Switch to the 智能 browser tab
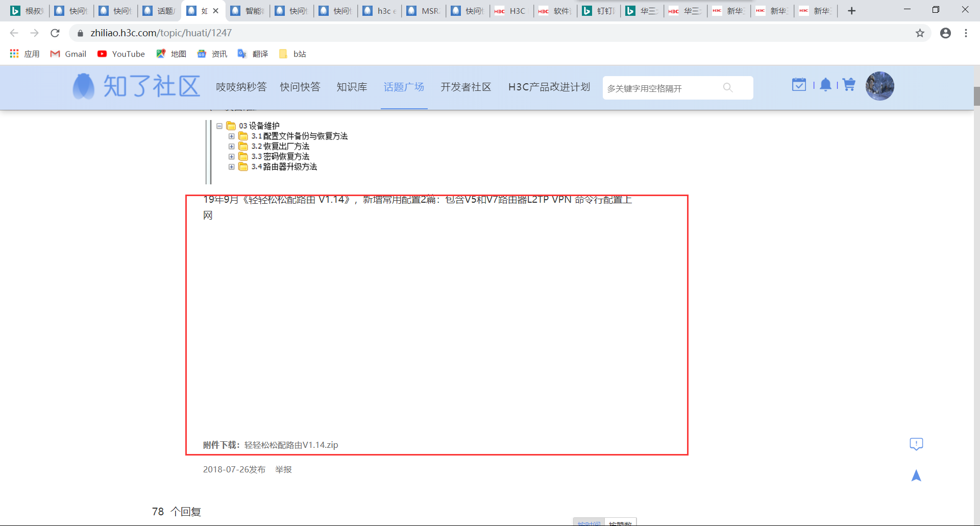 coord(248,11)
